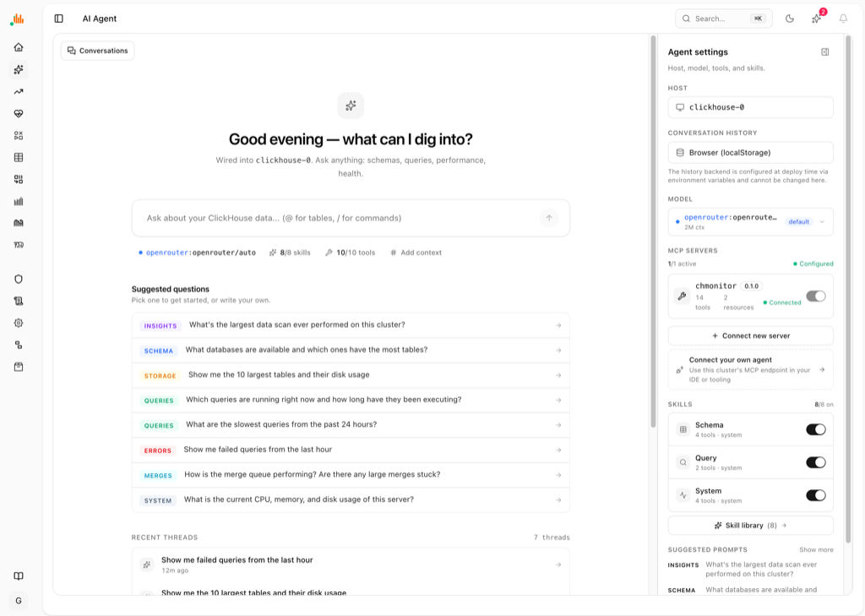The height and width of the screenshot is (616, 865).
Task: Click Show more for suggested prompts
Action: (817, 550)
